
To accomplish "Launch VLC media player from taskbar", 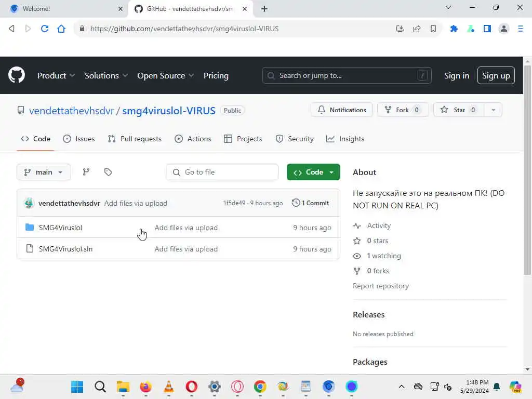I will pos(169,387).
